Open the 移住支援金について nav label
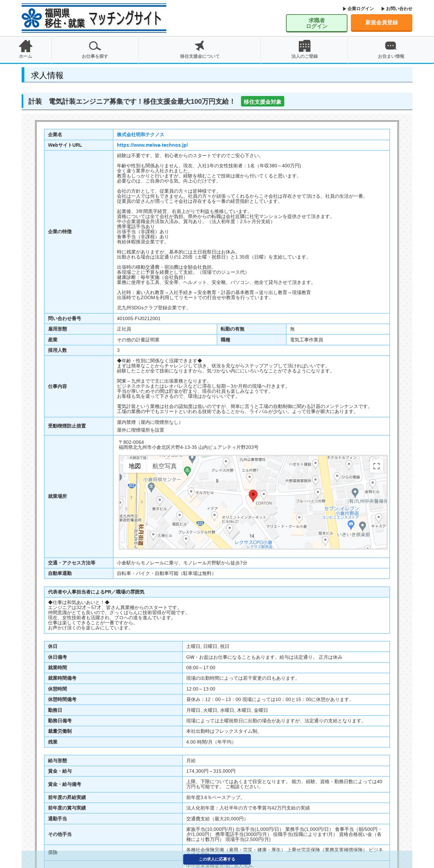This screenshot has width=434, height=868. pyautogui.click(x=199, y=56)
